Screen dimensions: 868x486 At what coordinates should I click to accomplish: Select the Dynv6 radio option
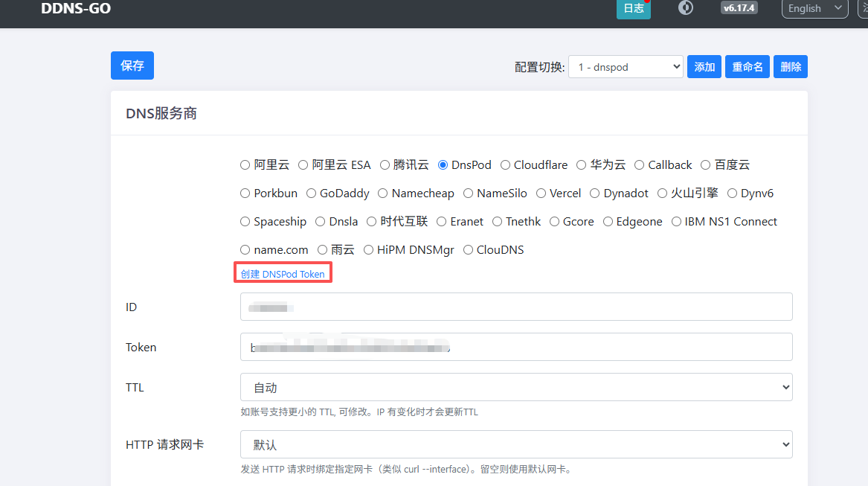(x=732, y=194)
